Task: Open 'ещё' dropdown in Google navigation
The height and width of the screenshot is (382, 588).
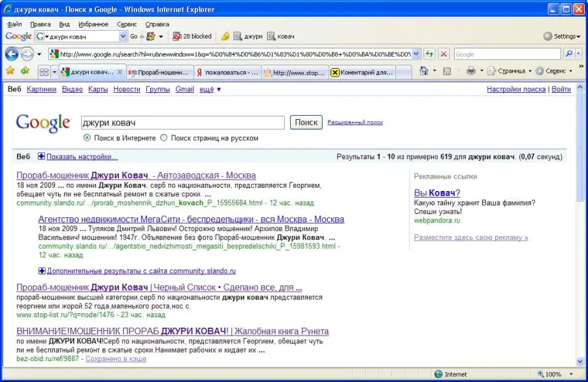Action: click(210, 90)
